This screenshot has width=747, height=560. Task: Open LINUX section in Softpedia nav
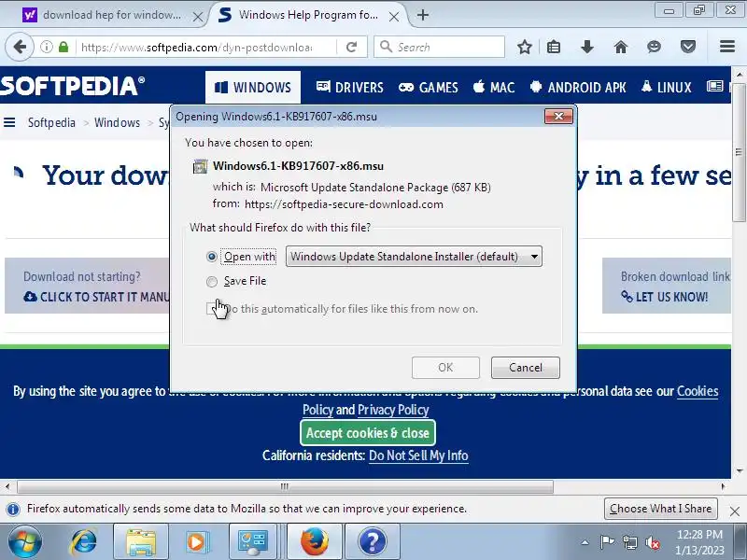tap(666, 87)
